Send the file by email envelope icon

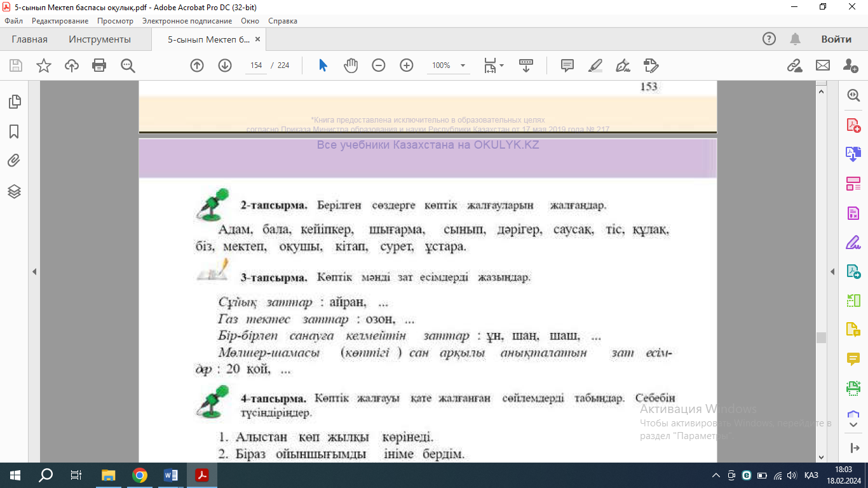(823, 65)
